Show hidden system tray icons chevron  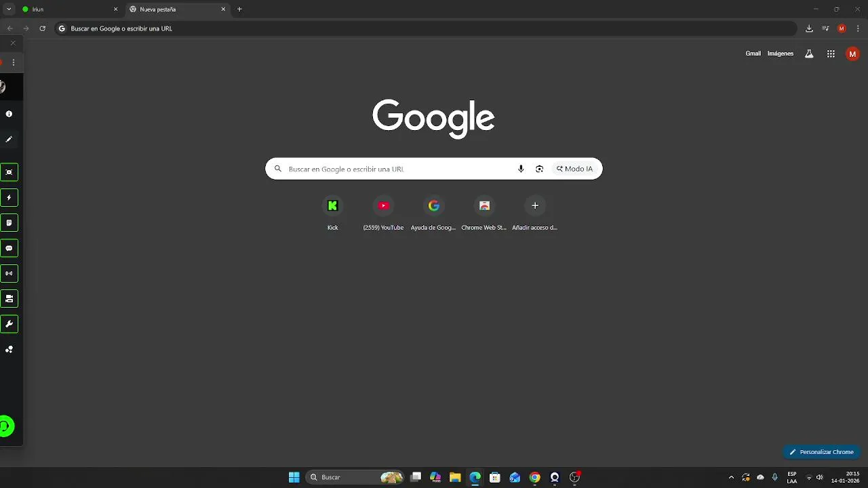pos(731,477)
